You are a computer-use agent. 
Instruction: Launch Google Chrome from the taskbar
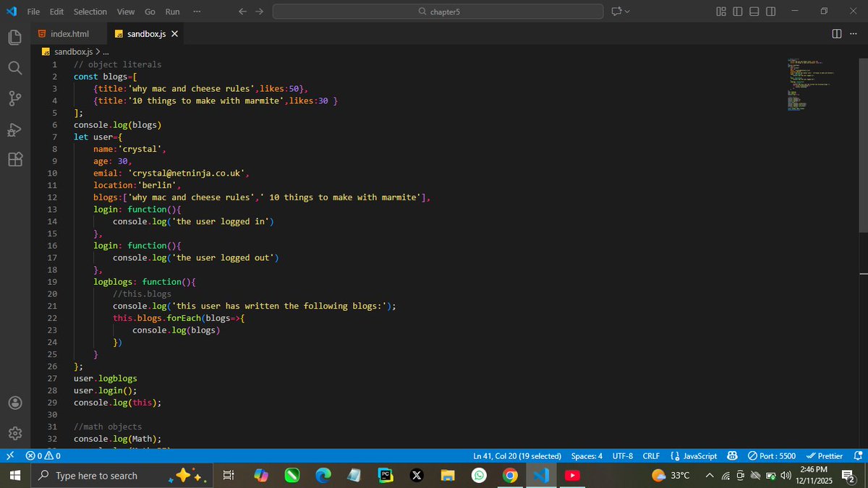click(x=510, y=475)
